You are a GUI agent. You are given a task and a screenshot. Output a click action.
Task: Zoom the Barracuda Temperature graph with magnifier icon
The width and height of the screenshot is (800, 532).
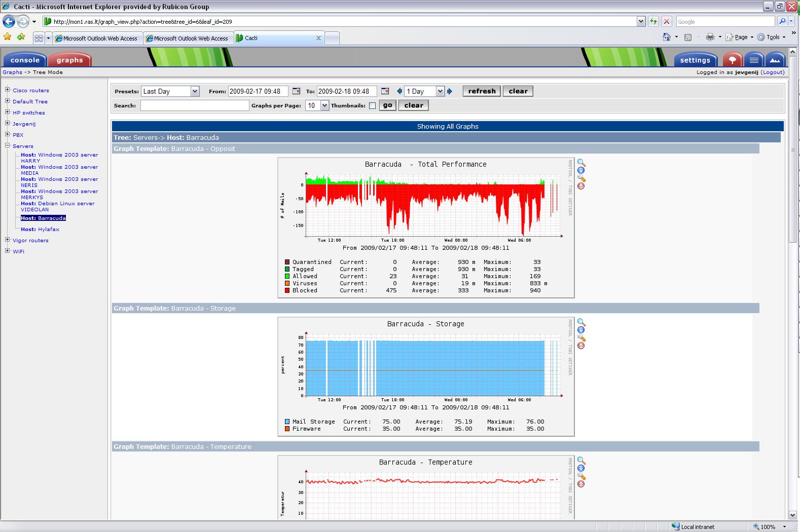(581, 461)
